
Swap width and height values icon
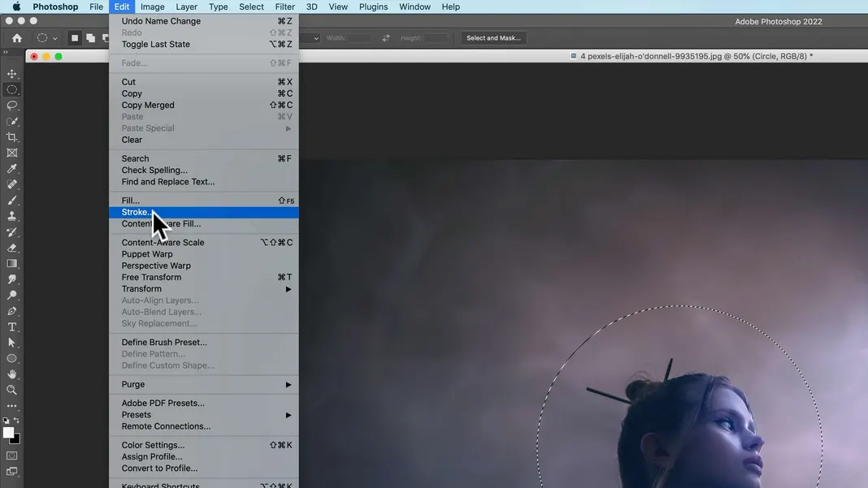click(x=386, y=38)
